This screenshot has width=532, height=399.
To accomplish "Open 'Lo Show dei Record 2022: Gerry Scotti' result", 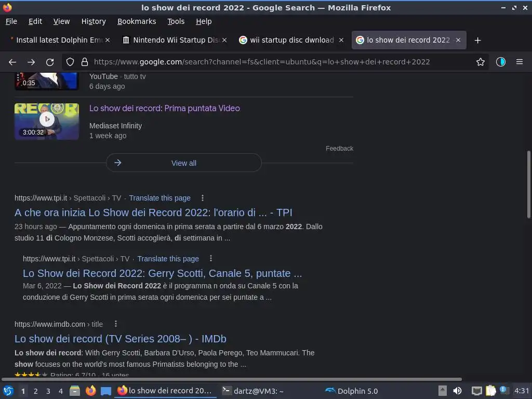I will (162, 273).
